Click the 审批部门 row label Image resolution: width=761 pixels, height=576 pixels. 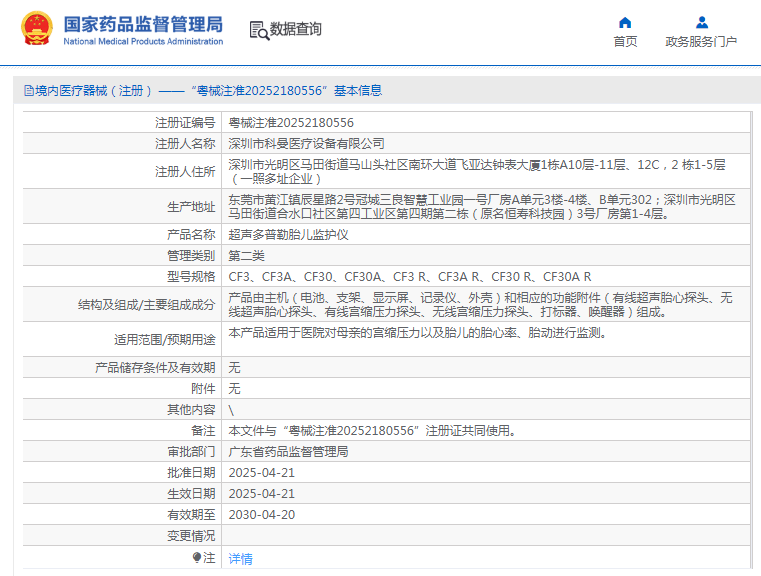pyautogui.click(x=191, y=452)
